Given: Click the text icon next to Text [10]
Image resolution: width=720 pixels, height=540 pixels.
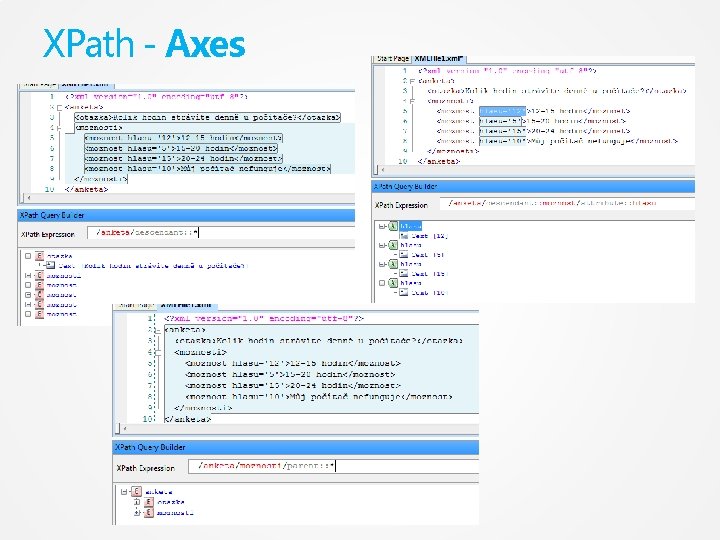Looking at the screenshot, I should tap(404, 292).
